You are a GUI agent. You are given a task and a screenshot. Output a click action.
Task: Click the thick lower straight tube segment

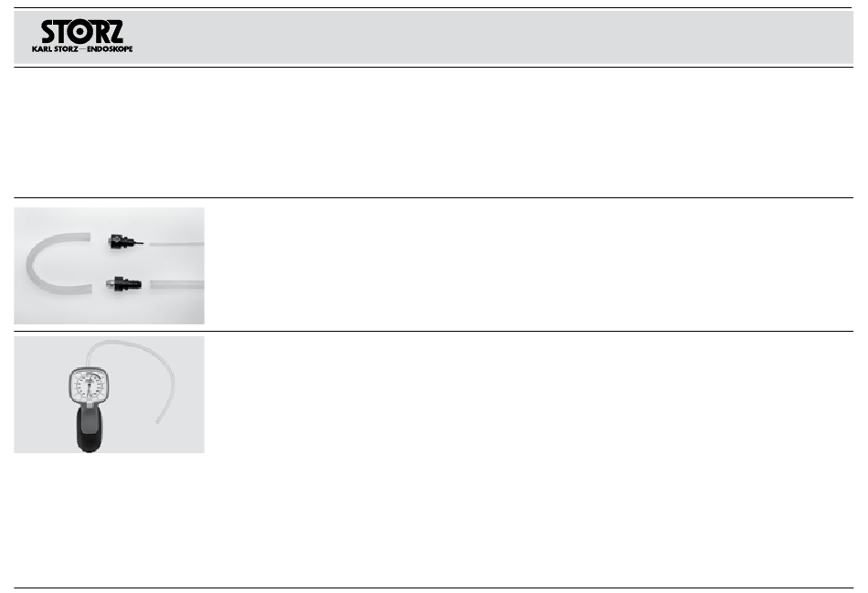[177, 284]
